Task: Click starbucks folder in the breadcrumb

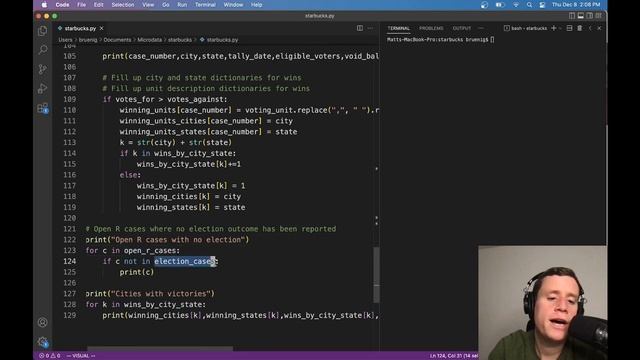Action: [180, 40]
